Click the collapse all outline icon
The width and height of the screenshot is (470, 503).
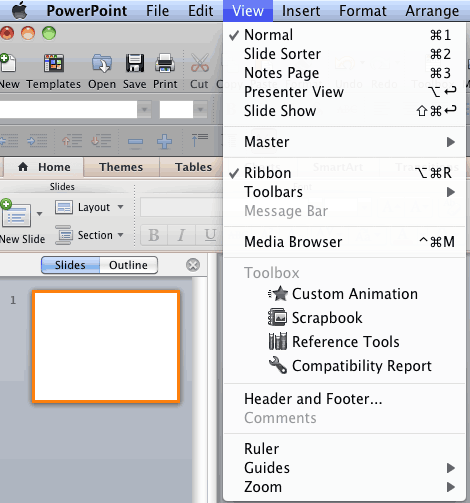click(x=199, y=140)
